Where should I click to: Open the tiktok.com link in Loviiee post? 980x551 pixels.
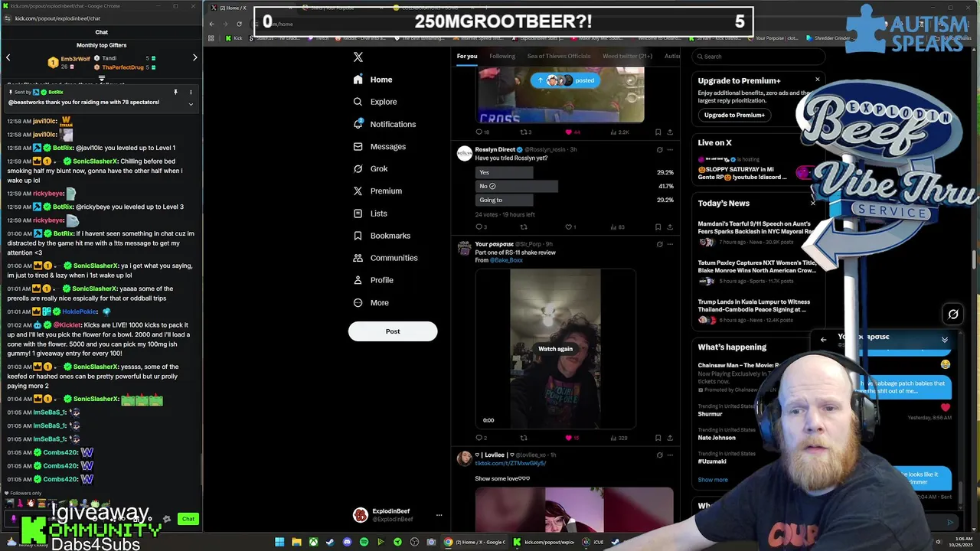pyautogui.click(x=510, y=464)
